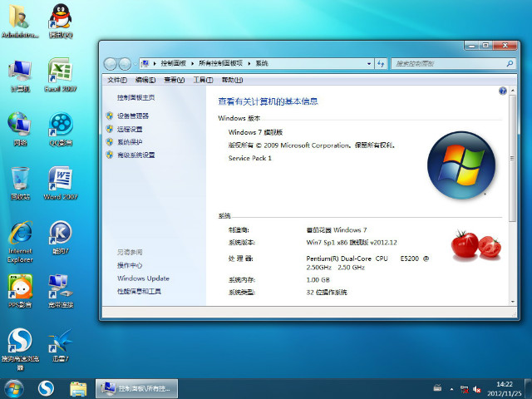
Task: Click the search magnifier icon
Action: click(510, 63)
